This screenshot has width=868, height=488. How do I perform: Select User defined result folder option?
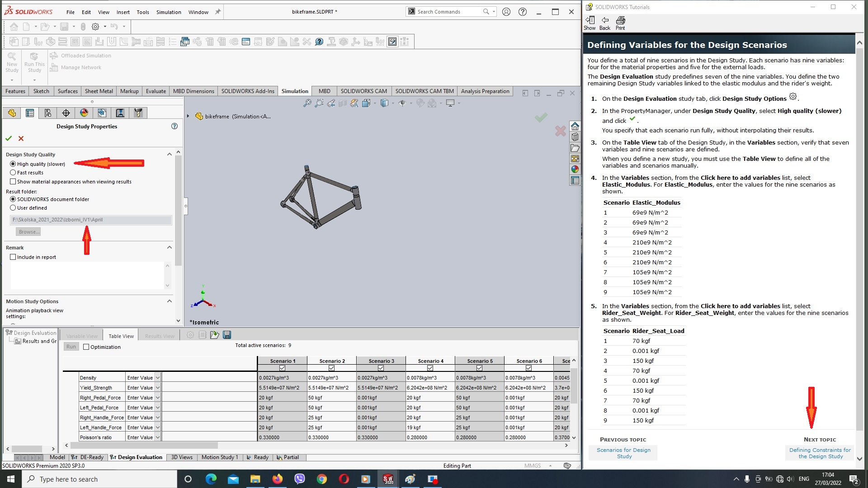(13, 208)
